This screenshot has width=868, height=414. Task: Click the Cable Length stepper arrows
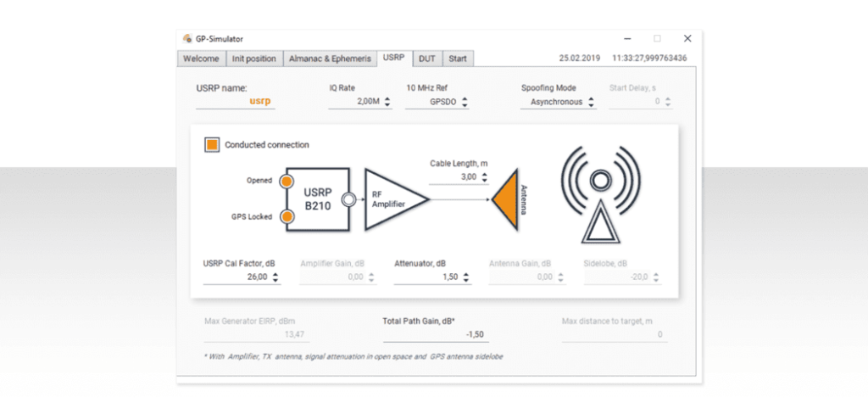tap(484, 177)
